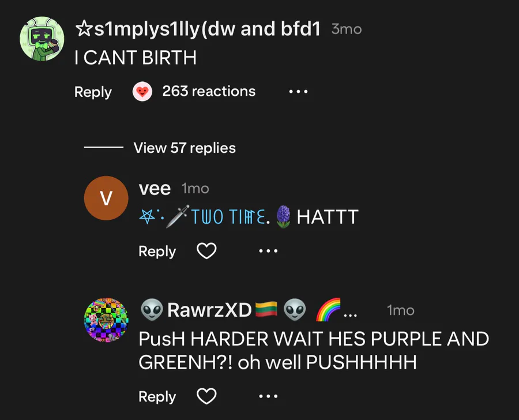Screen dimensions: 519x420
Task: Open more options on vee's comment
Action: point(268,251)
